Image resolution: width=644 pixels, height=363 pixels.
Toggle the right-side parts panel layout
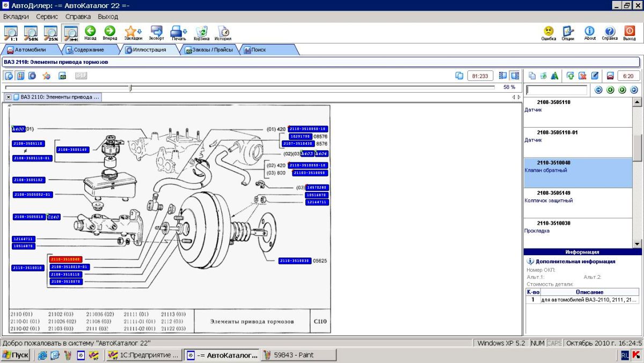[515, 76]
